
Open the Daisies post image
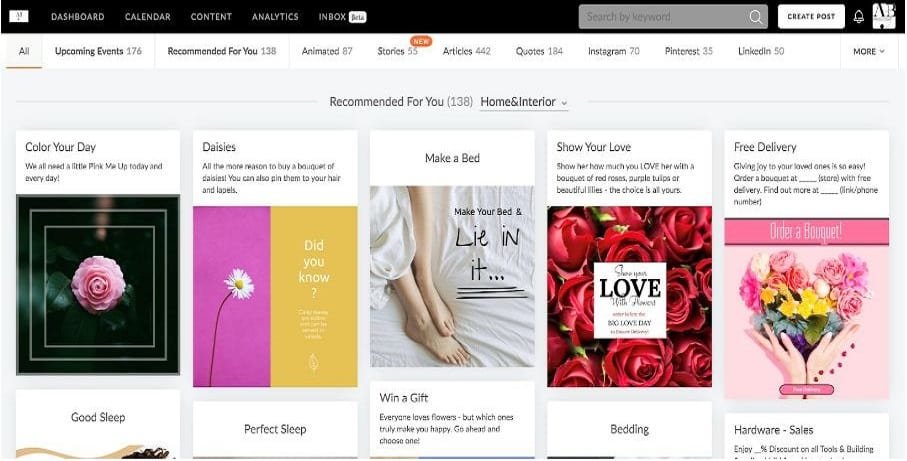pos(275,296)
